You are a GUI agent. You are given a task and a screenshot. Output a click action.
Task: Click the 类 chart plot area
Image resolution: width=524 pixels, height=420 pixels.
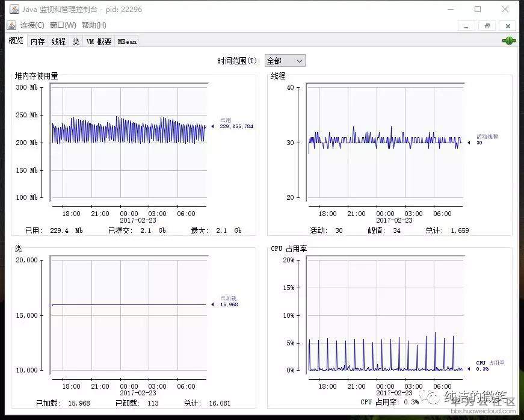129,315
